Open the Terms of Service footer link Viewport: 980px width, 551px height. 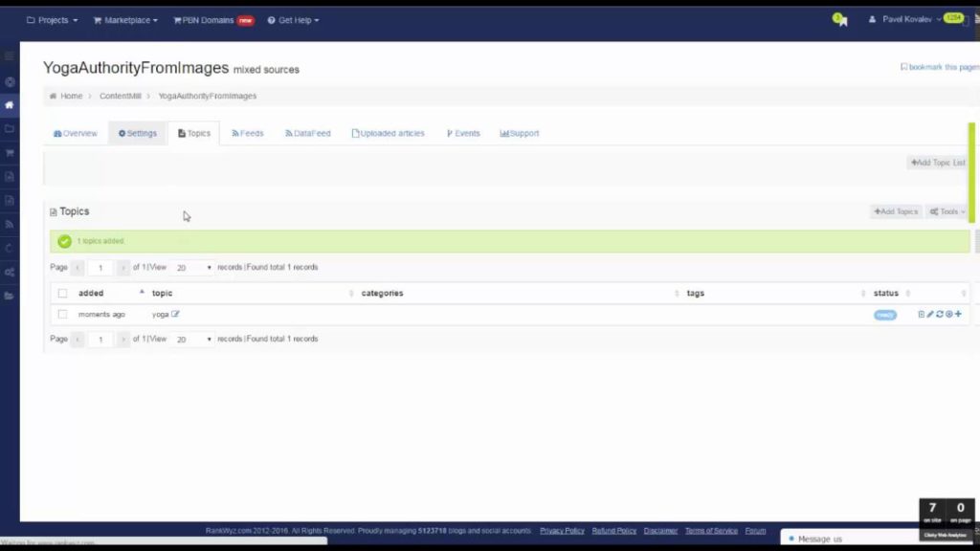[x=711, y=531]
